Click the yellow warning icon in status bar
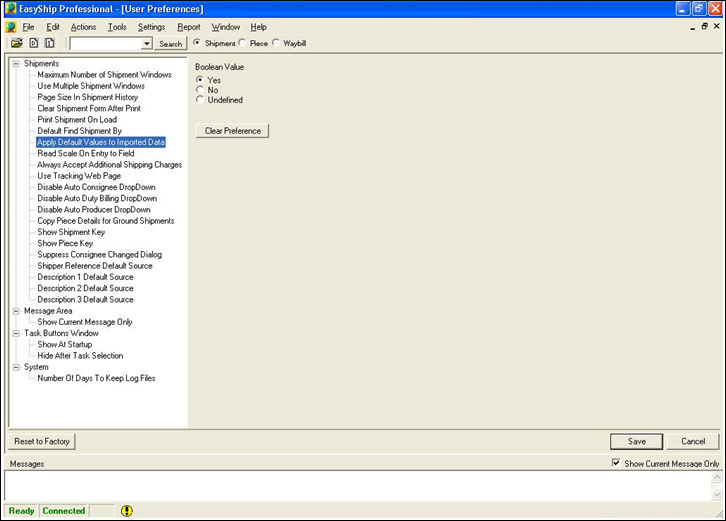The height and width of the screenshot is (521, 726). [x=126, y=511]
